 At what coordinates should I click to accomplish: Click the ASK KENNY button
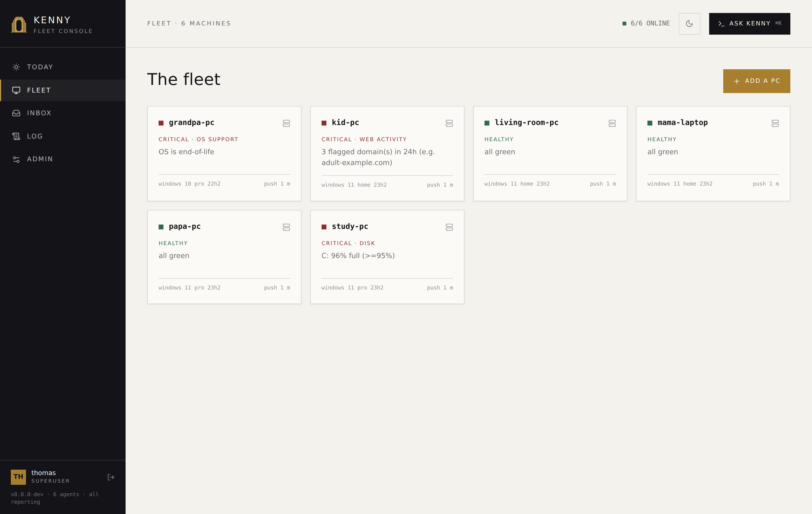coord(749,24)
